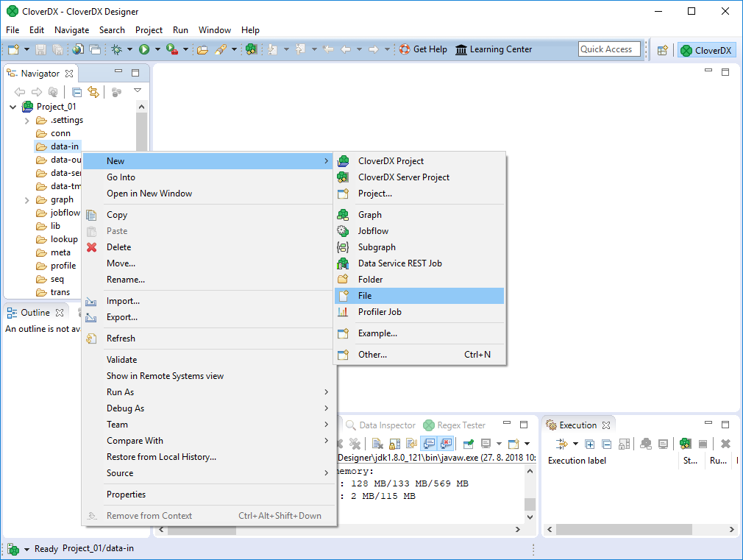This screenshot has width=743, height=560.
Task: Open the Navigator View Menu dropdown triangle
Action: click(x=138, y=91)
